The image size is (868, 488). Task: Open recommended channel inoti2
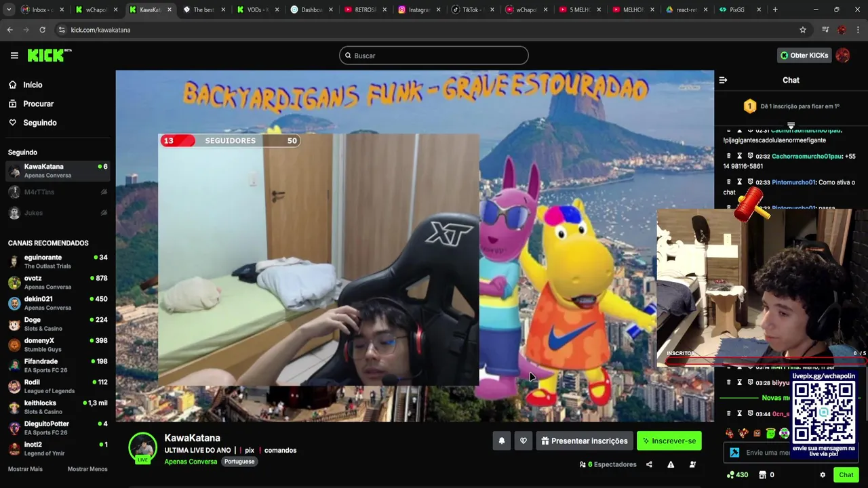pyautogui.click(x=58, y=449)
